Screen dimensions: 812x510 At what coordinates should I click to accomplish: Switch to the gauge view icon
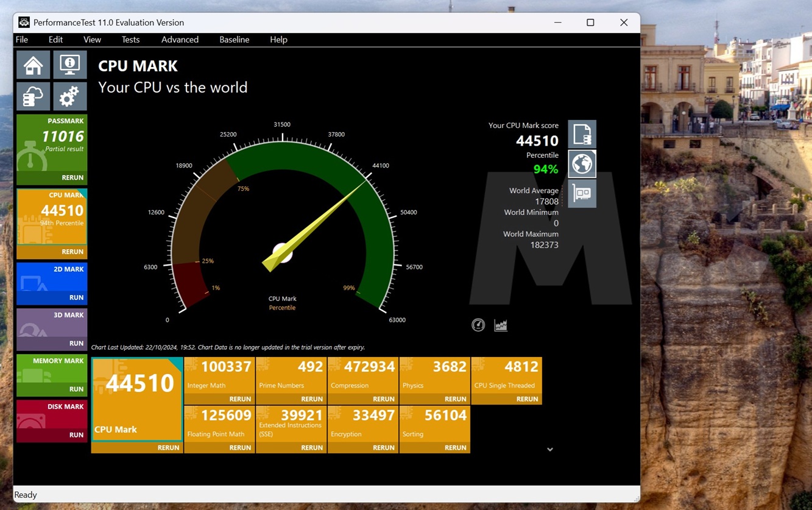pos(478,325)
